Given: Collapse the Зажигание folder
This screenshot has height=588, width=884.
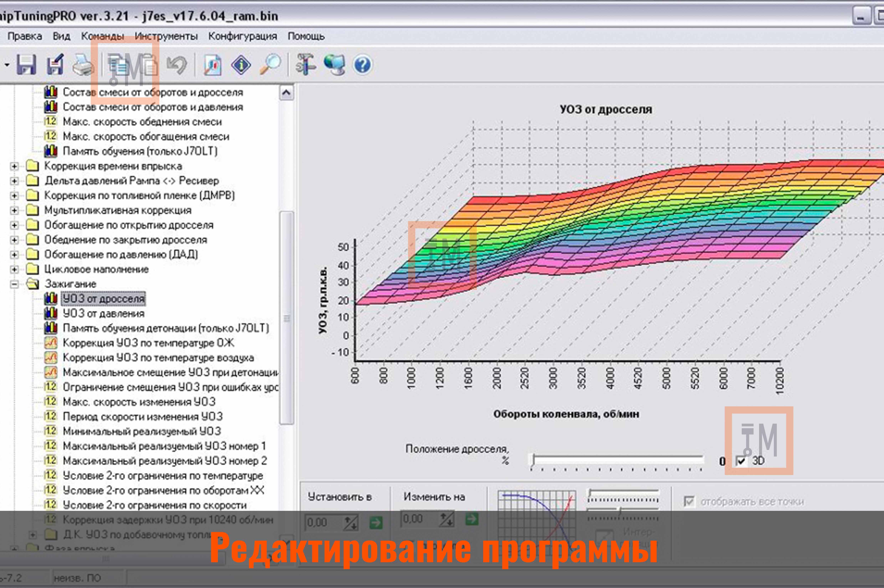Looking at the screenshot, I should point(14,284).
